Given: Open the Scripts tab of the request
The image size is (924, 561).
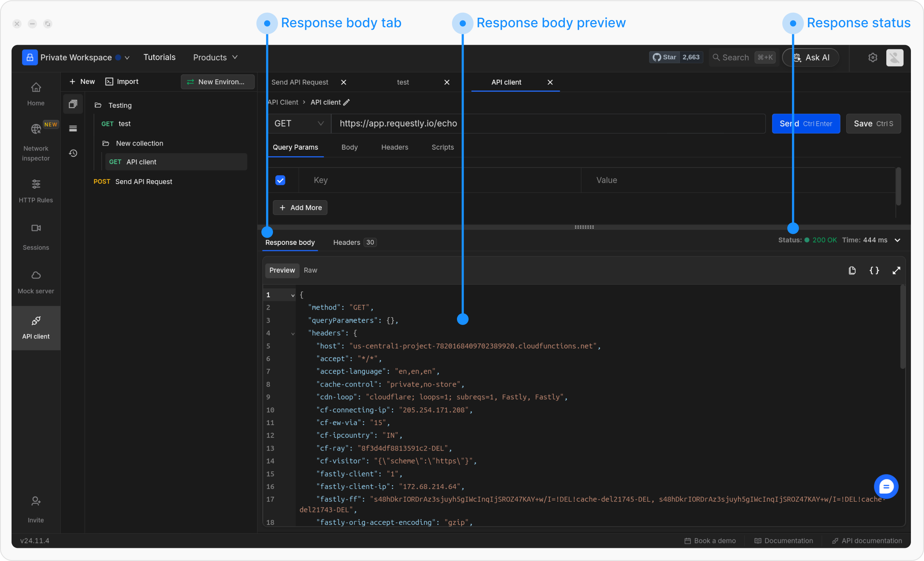Looking at the screenshot, I should (x=442, y=147).
